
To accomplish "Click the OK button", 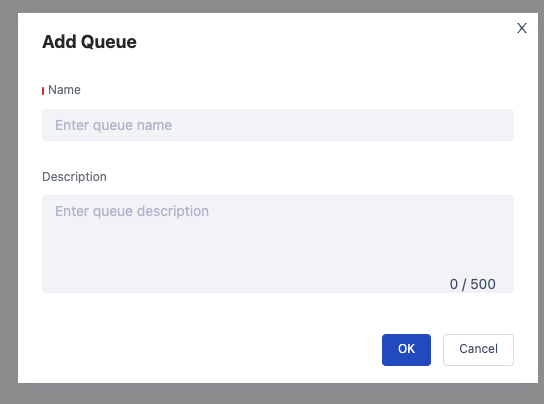I will (x=406, y=350).
